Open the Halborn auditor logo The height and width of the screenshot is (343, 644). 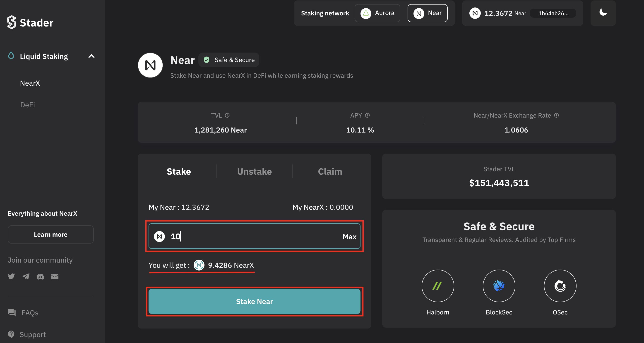(x=438, y=286)
